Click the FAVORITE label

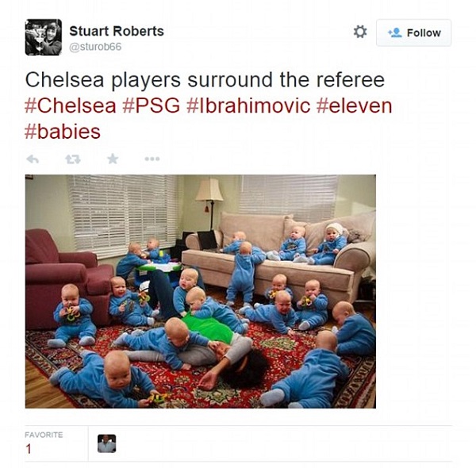[44, 435]
